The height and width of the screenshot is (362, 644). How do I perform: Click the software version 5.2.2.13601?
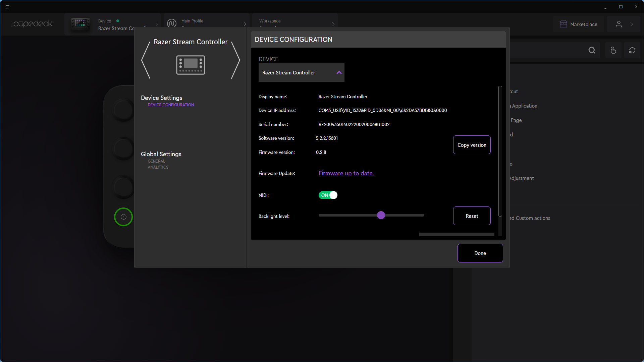coord(327,138)
